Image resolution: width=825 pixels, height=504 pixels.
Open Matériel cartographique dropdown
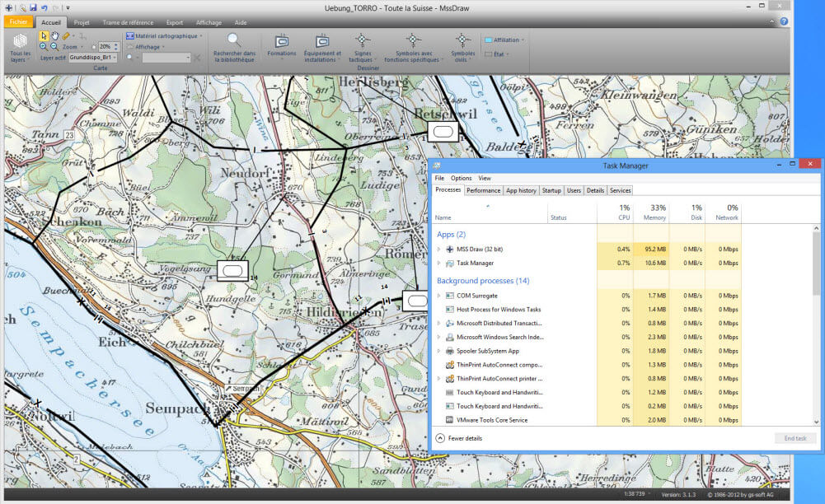pos(164,35)
